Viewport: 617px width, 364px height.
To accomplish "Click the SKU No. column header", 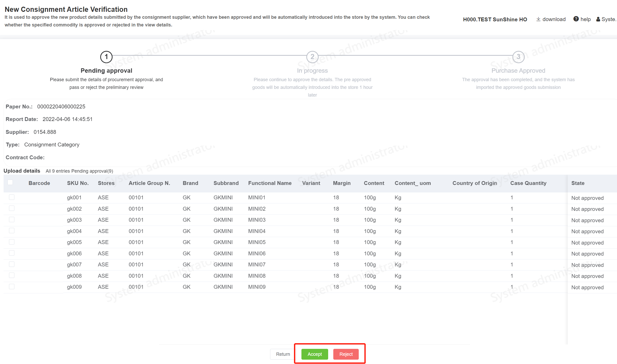I will [78, 183].
